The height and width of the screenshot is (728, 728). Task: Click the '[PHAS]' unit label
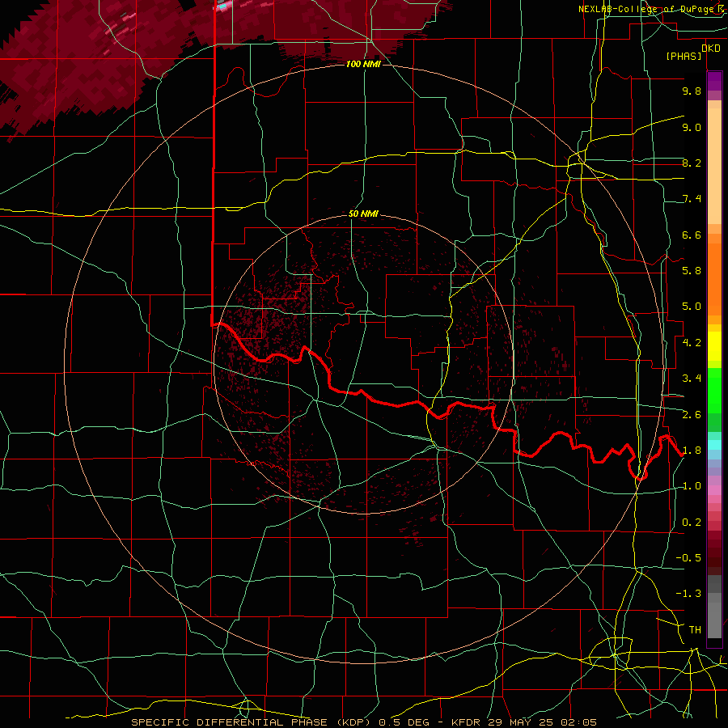point(684,57)
